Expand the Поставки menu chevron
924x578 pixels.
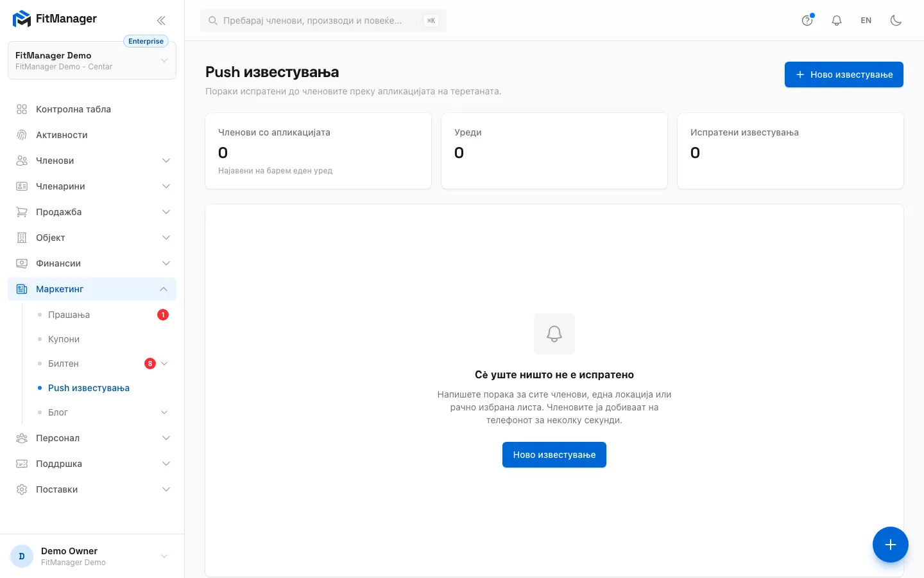pos(166,489)
